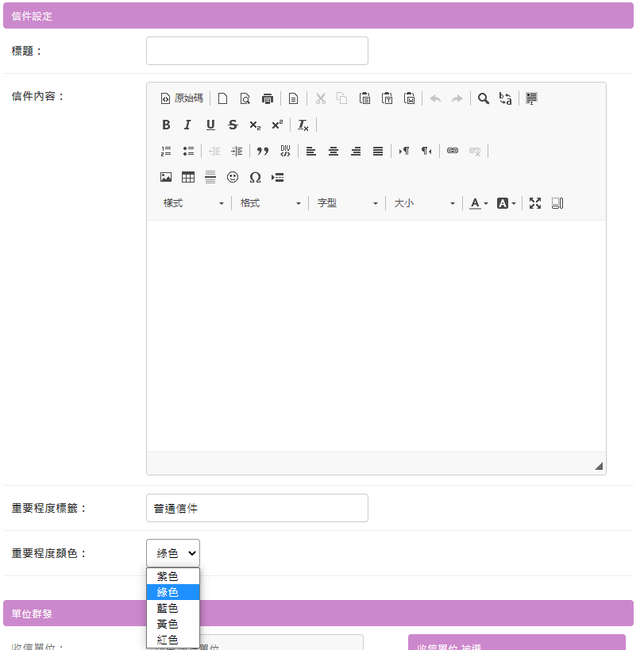
Task: Expand the 樣式 styles dropdown
Action: (x=194, y=203)
